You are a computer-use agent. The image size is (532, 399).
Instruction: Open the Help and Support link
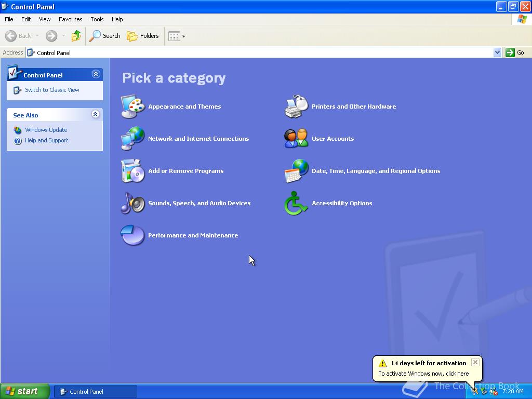pyautogui.click(x=46, y=140)
